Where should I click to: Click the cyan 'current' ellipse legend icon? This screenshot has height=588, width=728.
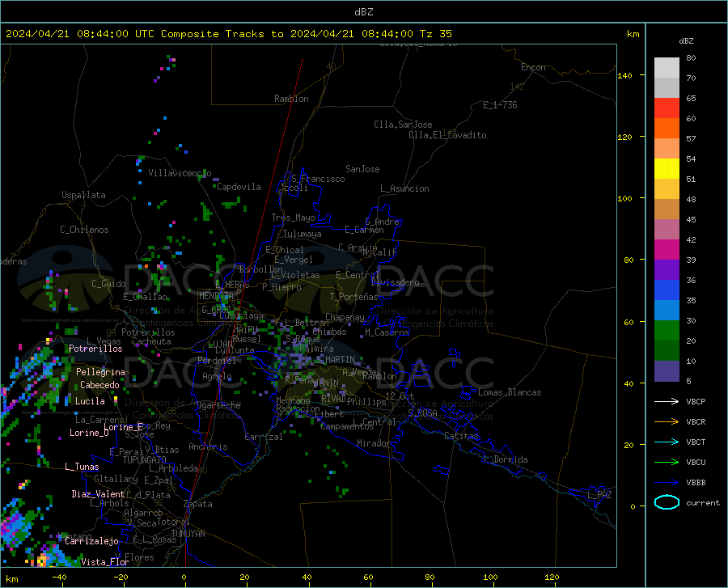point(667,502)
